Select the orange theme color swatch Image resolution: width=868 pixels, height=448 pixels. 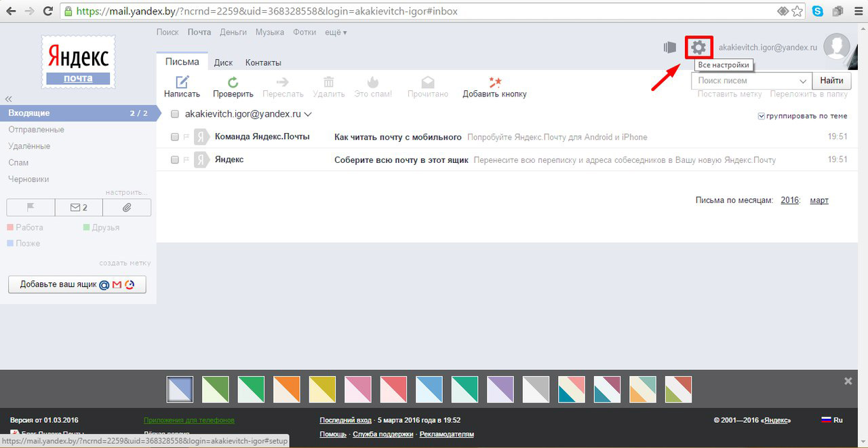[286, 389]
